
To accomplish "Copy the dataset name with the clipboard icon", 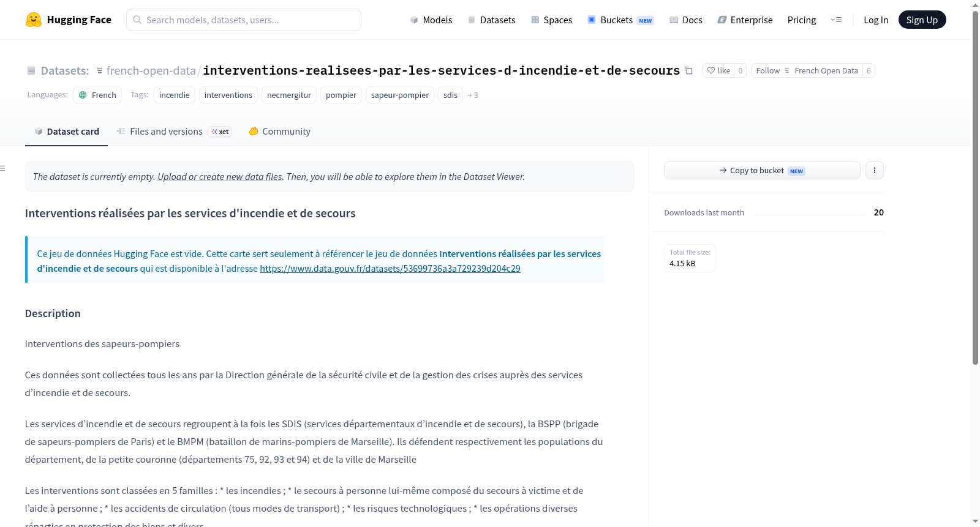I will (x=688, y=70).
